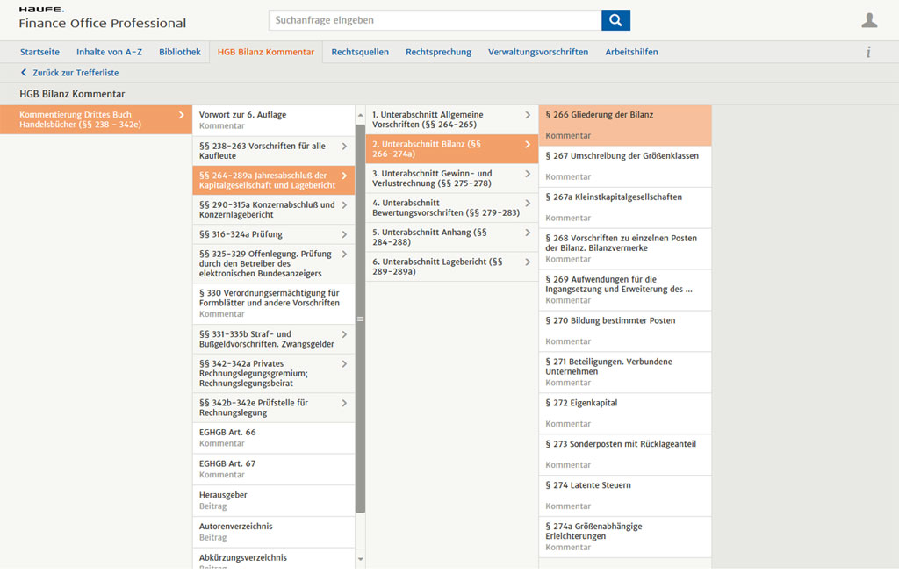Expand Kommentierung Drittes Buch Handelsbücher chevron

pos(181,115)
